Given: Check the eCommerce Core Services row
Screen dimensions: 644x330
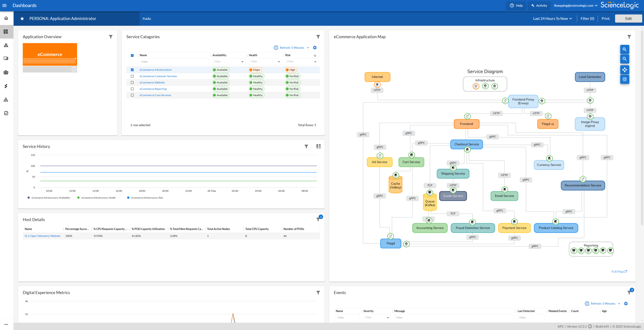Looking at the screenshot, I should pyautogui.click(x=132, y=95).
